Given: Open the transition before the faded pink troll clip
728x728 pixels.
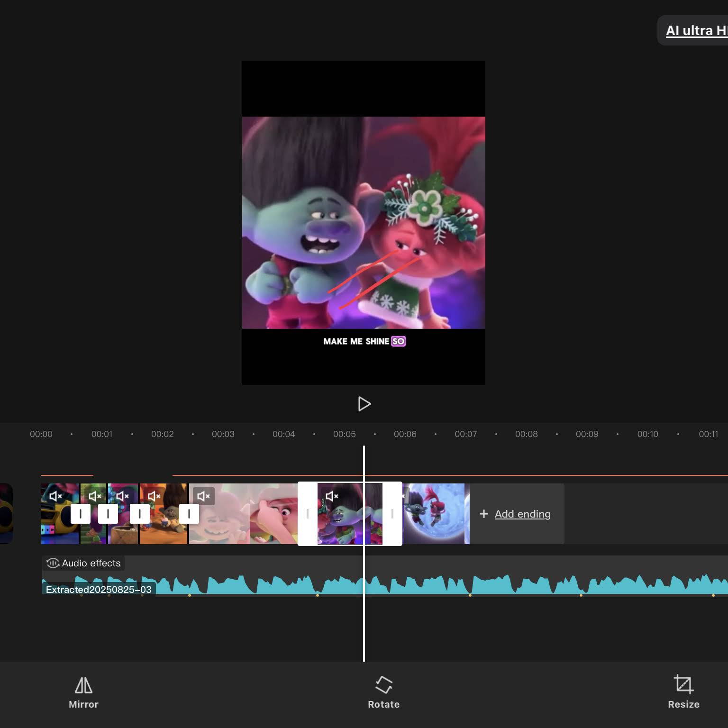Looking at the screenshot, I should [x=189, y=514].
